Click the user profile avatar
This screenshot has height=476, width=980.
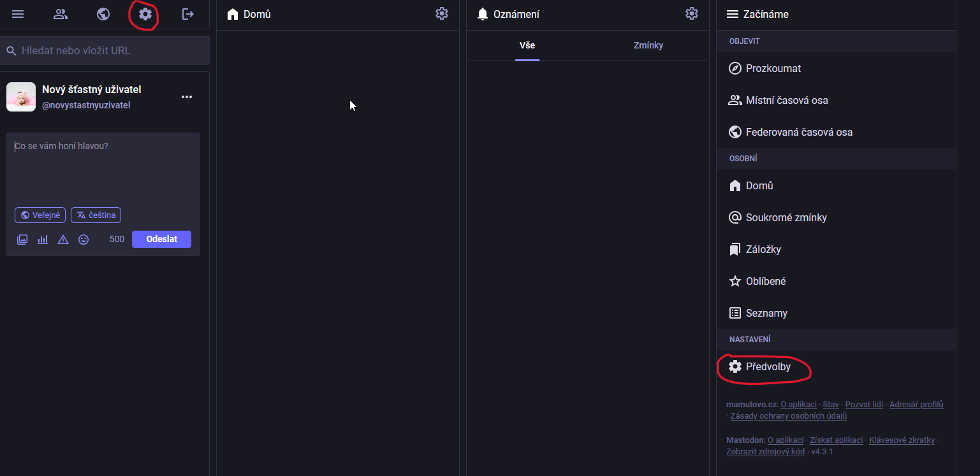pyautogui.click(x=21, y=97)
